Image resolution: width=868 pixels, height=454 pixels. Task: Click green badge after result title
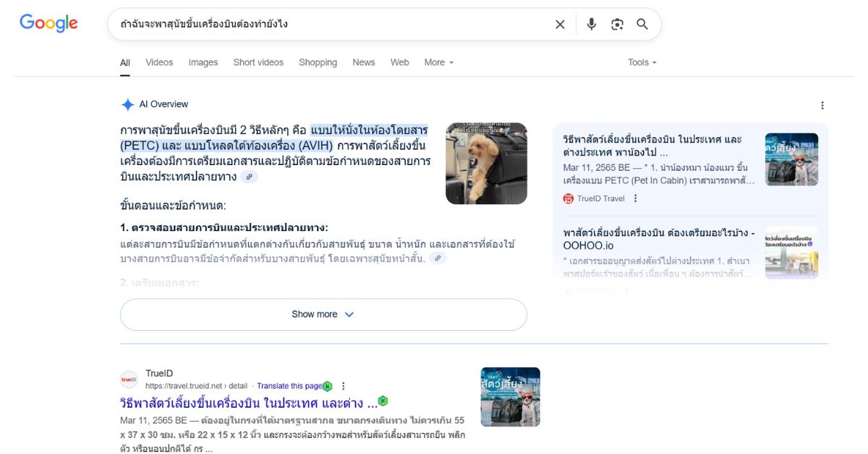383,400
